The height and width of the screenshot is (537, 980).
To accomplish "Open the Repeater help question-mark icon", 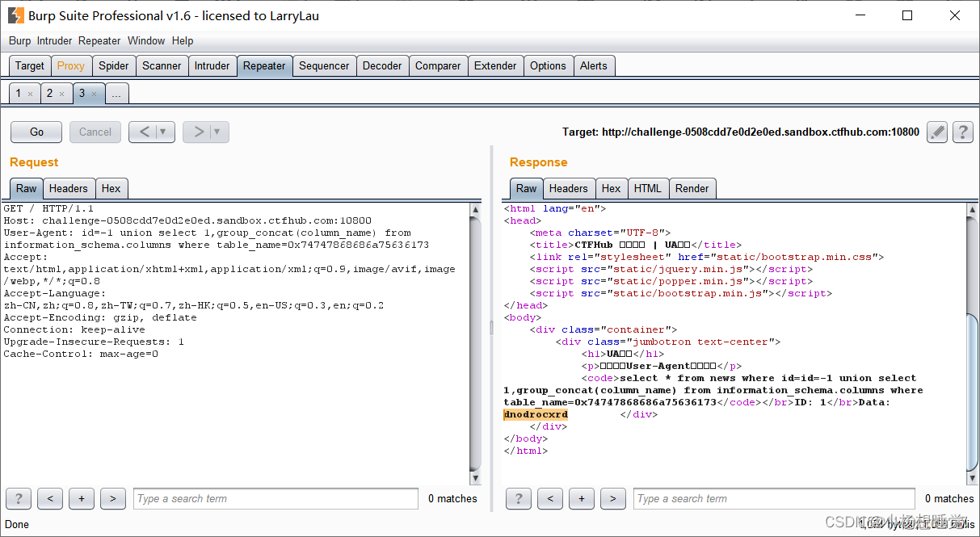I will pos(961,132).
